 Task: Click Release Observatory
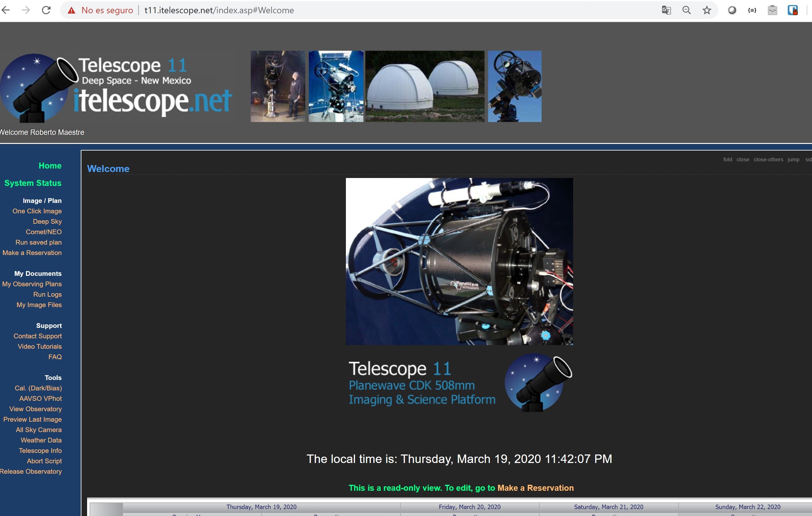[x=31, y=472]
